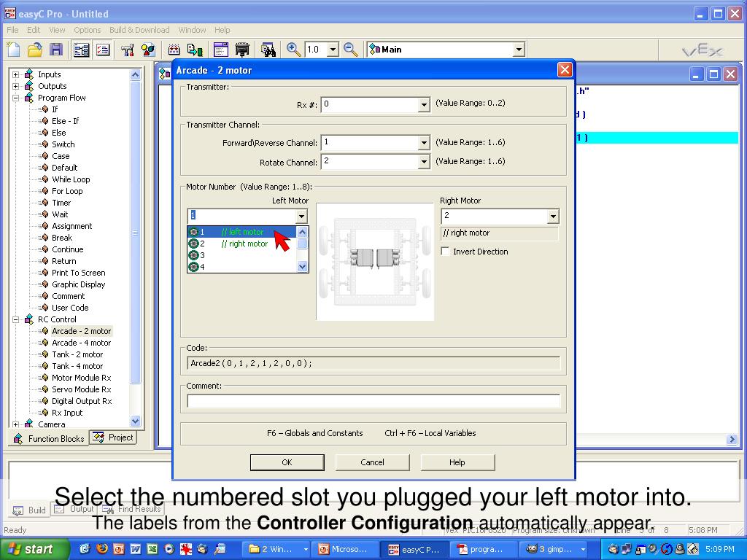The height and width of the screenshot is (560, 747).
Task: Toggle the checklist view toolbar icon
Action: pyautogui.click(x=103, y=50)
